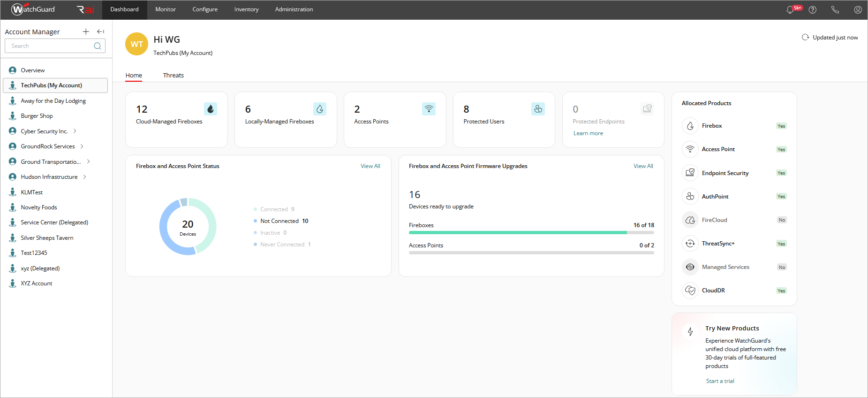Viewport: 868px width, 398px height.
Task: Click the Learn more link
Action: pyautogui.click(x=588, y=133)
